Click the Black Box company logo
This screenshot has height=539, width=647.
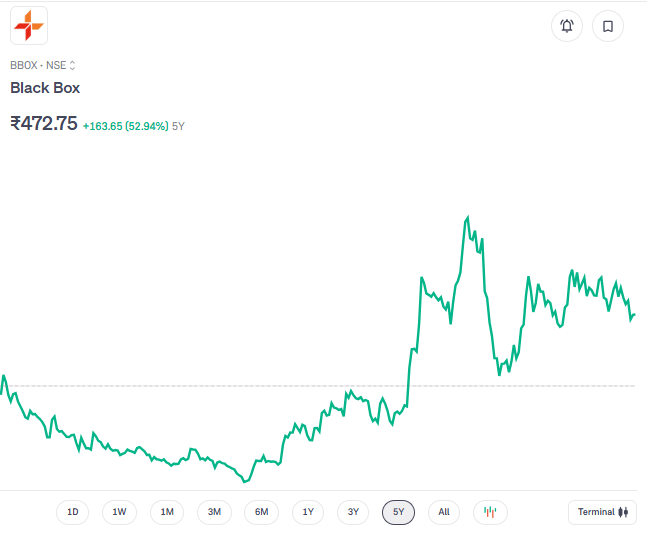(x=29, y=26)
